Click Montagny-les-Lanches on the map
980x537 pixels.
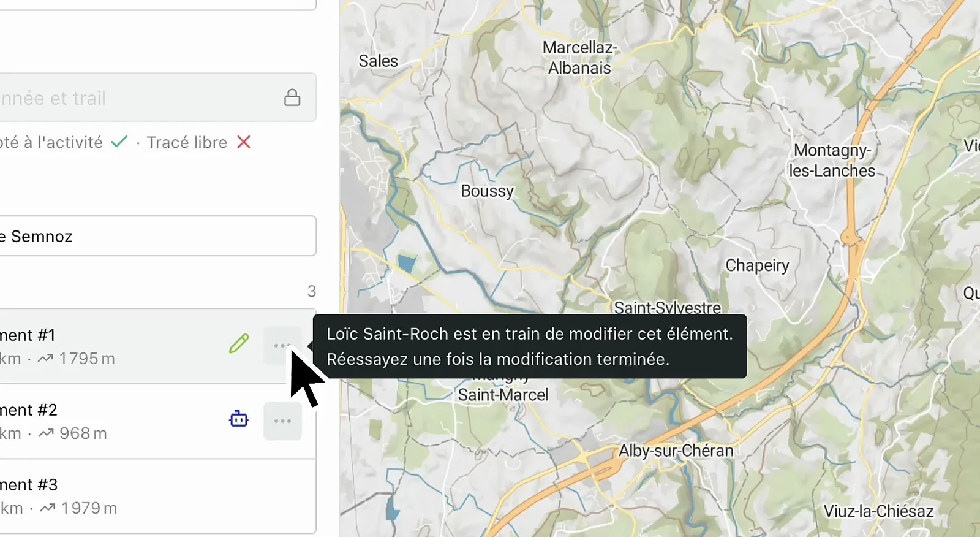(x=832, y=160)
